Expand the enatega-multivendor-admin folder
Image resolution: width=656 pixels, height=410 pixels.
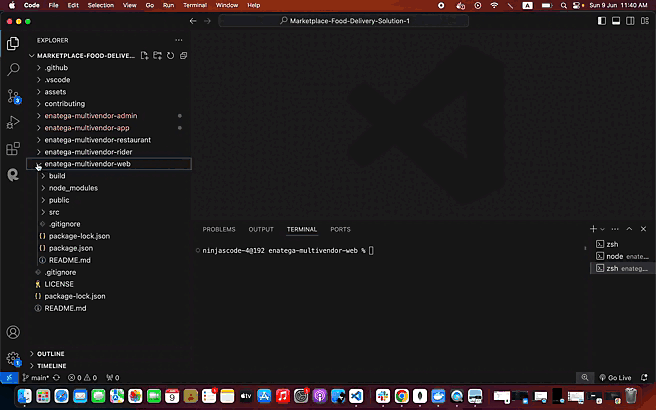[x=90, y=116]
